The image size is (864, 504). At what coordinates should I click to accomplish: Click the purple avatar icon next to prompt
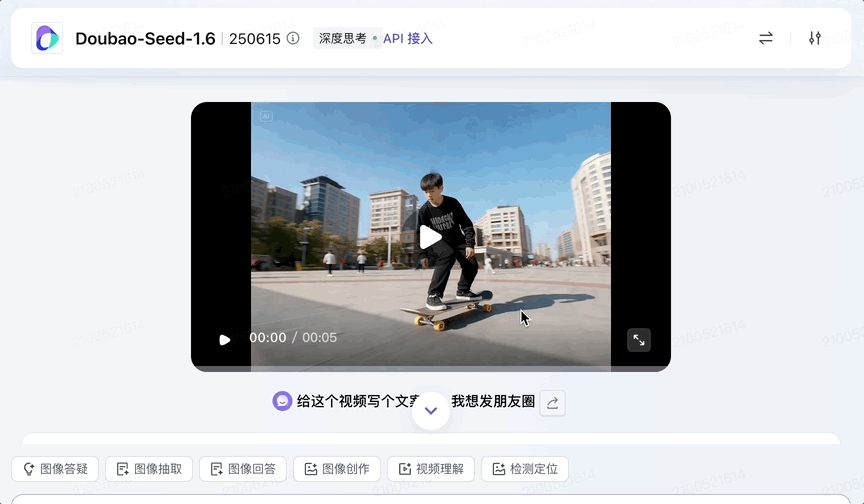click(282, 402)
